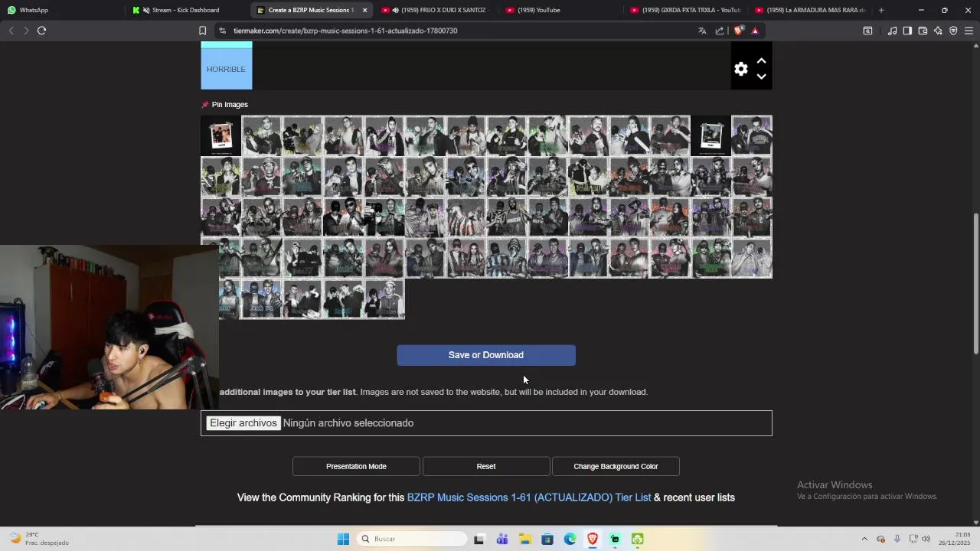Viewport: 980px width, 551px height.
Task: Open BZRP Music Sessions 1-61 Tier List link
Action: tap(528, 497)
